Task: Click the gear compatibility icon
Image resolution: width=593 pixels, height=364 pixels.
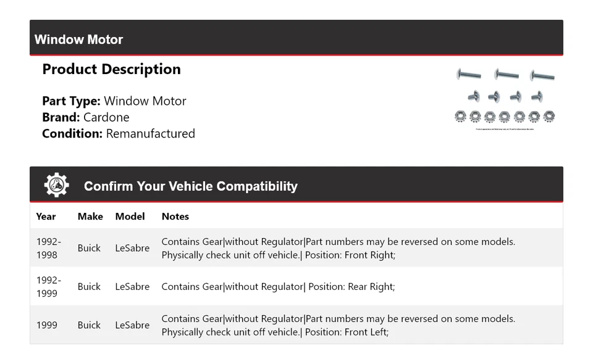Action: (56, 185)
